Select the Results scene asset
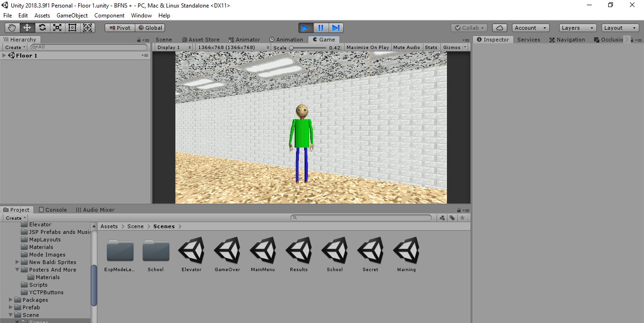 (x=299, y=255)
